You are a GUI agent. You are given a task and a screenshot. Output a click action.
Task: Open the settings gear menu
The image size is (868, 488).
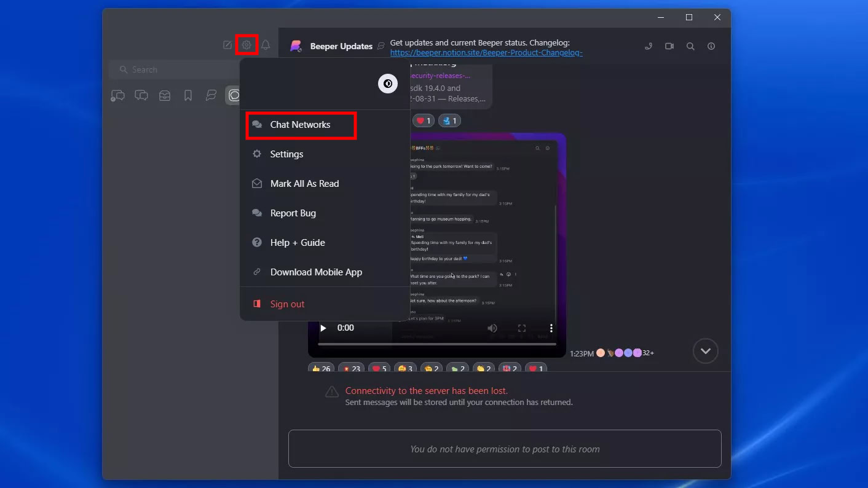[247, 45]
